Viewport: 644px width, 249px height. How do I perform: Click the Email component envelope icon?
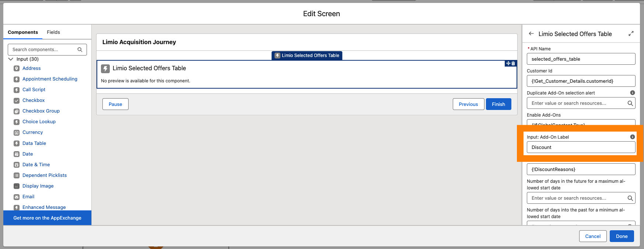click(17, 197)
